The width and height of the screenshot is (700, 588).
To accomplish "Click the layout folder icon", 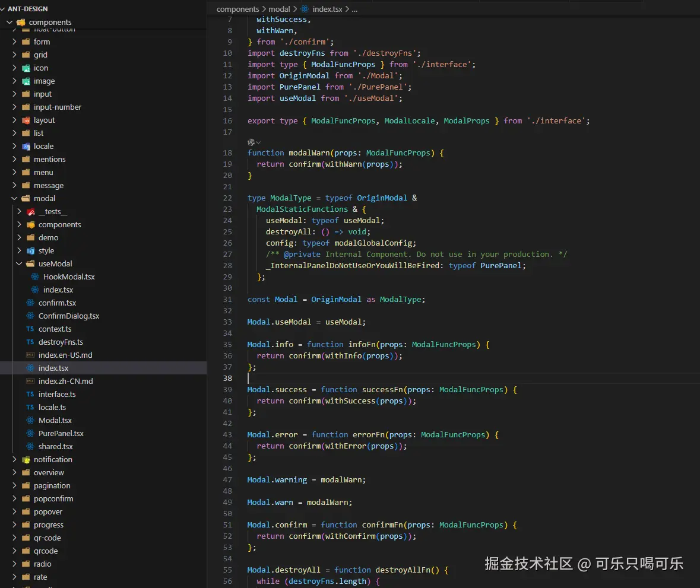I will click(26, 120).
